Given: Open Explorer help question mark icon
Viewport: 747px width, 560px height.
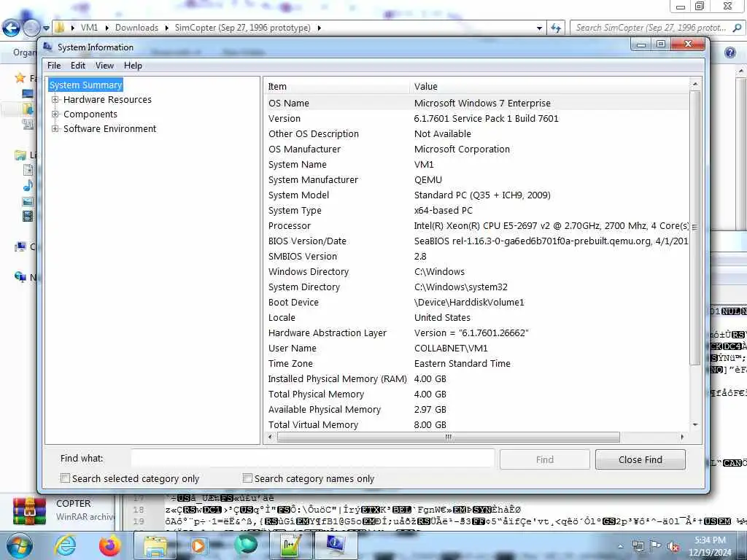Looking at the screenshot, I should 729,52.
